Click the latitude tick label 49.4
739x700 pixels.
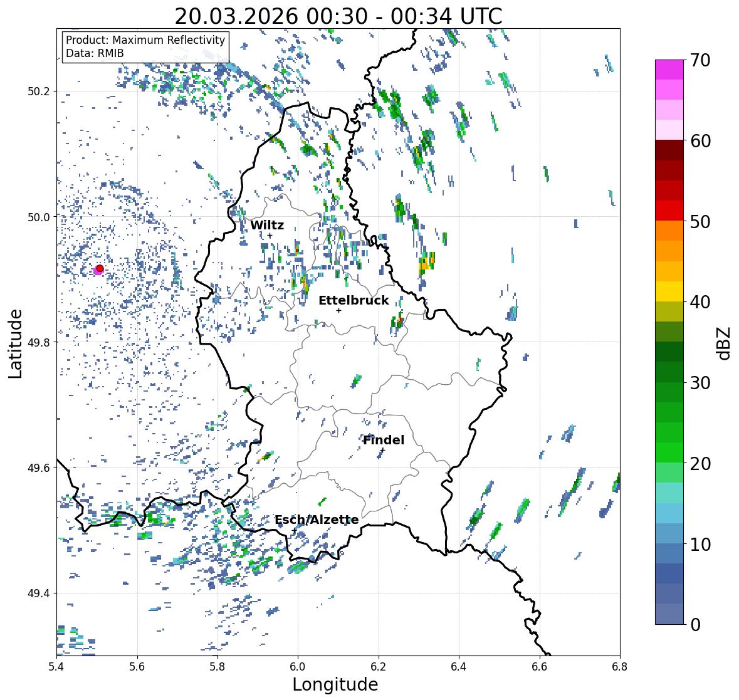pyautogui.click(x=39, y=593)
